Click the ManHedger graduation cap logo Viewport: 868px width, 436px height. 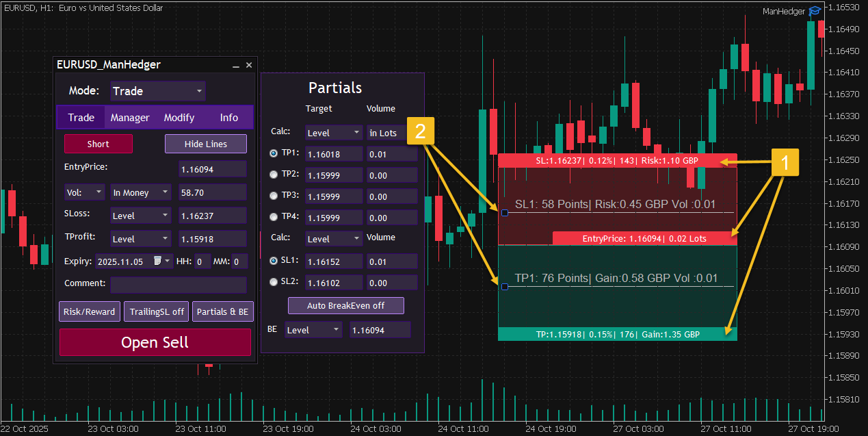pos(814,11)
